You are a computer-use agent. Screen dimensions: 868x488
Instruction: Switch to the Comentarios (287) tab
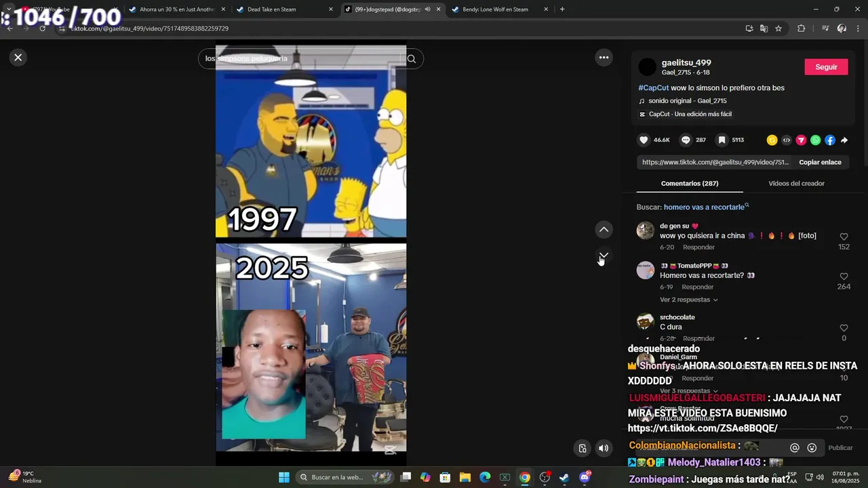(x=690, y=184)
